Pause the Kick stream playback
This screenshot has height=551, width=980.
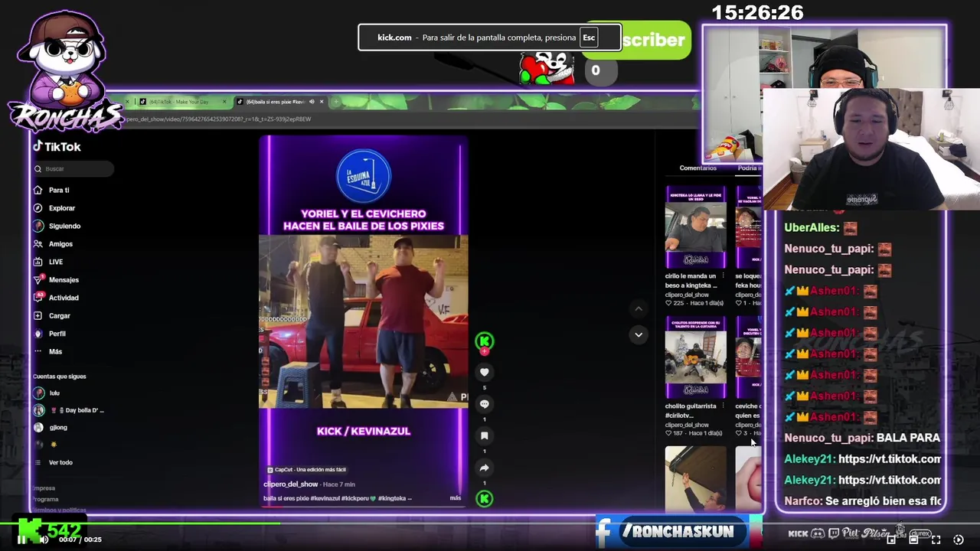point(21,540)
